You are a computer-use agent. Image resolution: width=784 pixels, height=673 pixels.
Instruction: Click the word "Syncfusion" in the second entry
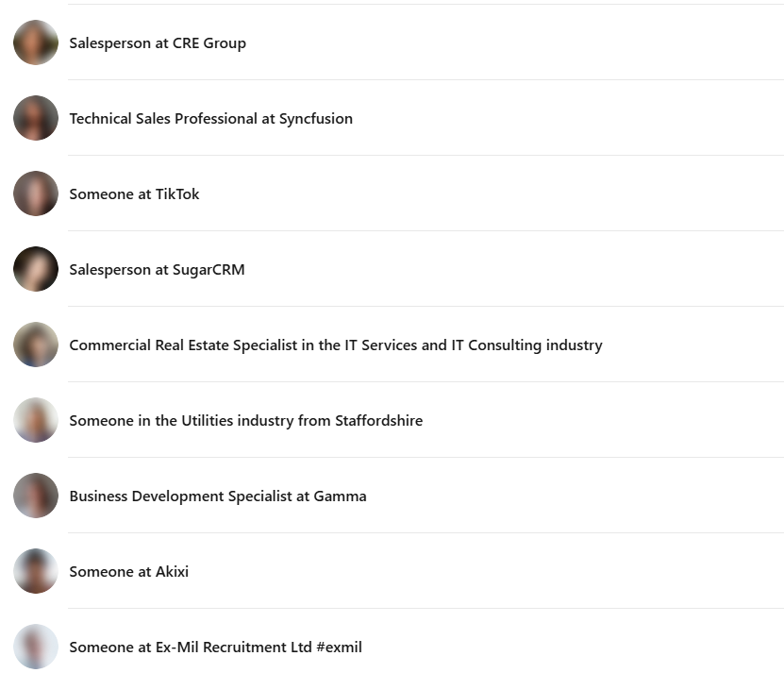[316, 119]
